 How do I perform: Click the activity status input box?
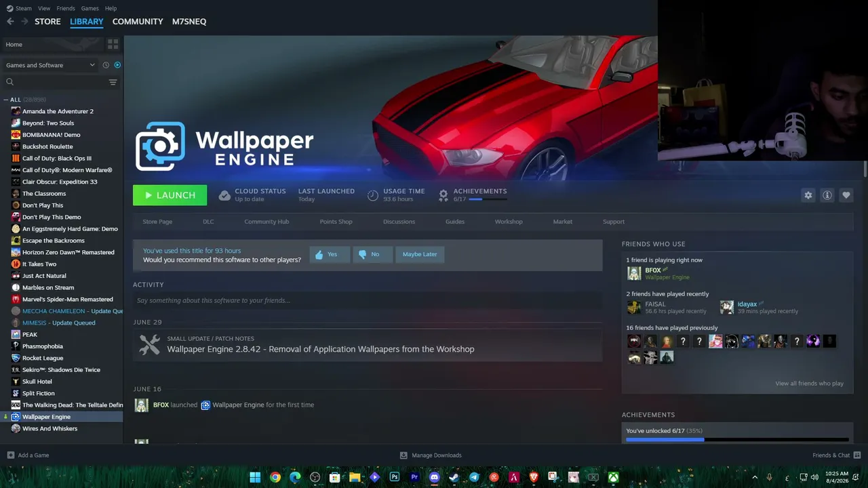(x=368, y=300)
